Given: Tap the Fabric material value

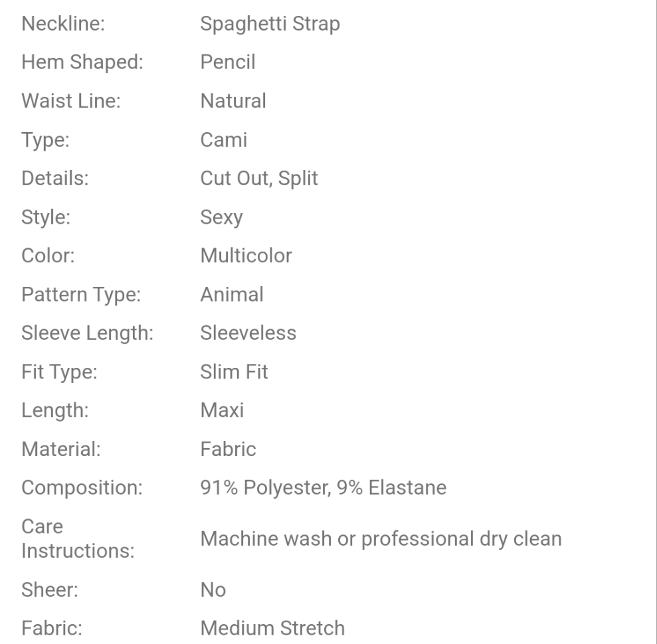Looking at the screenshot, I should [x=228, y=449].
